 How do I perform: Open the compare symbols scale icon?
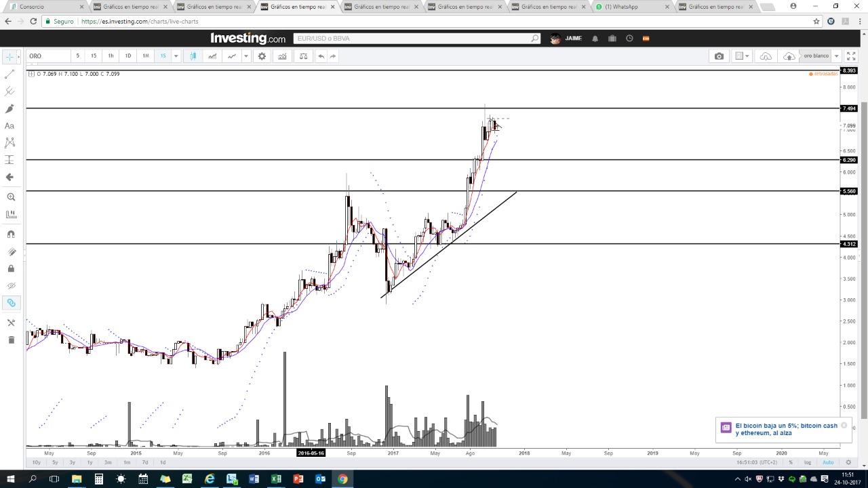pos(303,56)
